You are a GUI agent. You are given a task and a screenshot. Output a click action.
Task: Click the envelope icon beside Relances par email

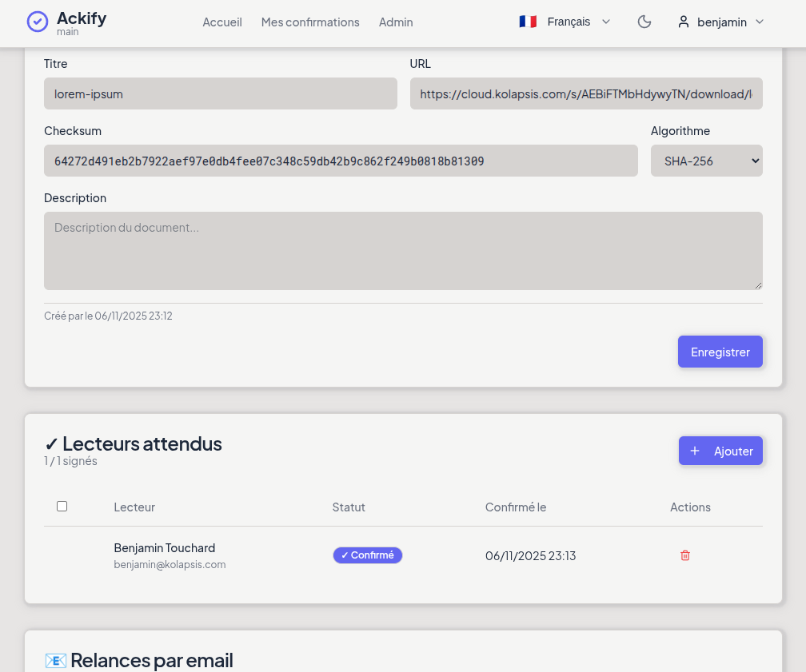click(55, 660)
